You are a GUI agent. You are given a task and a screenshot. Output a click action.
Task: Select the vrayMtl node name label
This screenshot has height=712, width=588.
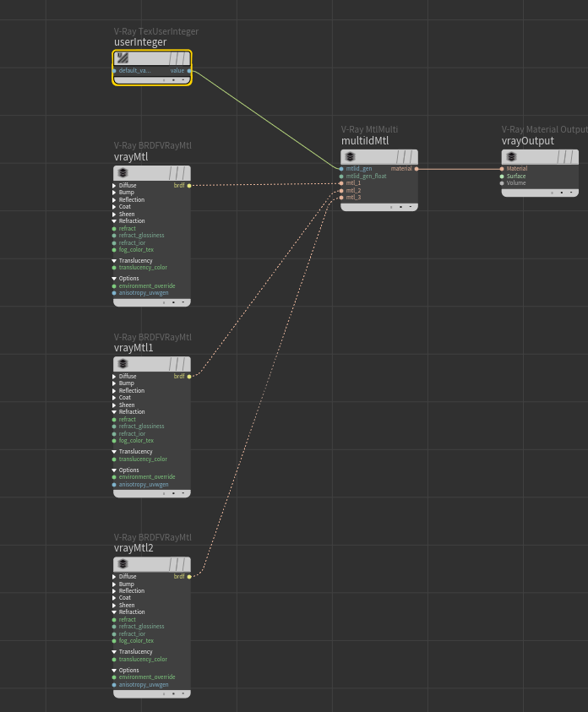coord(131,157)
